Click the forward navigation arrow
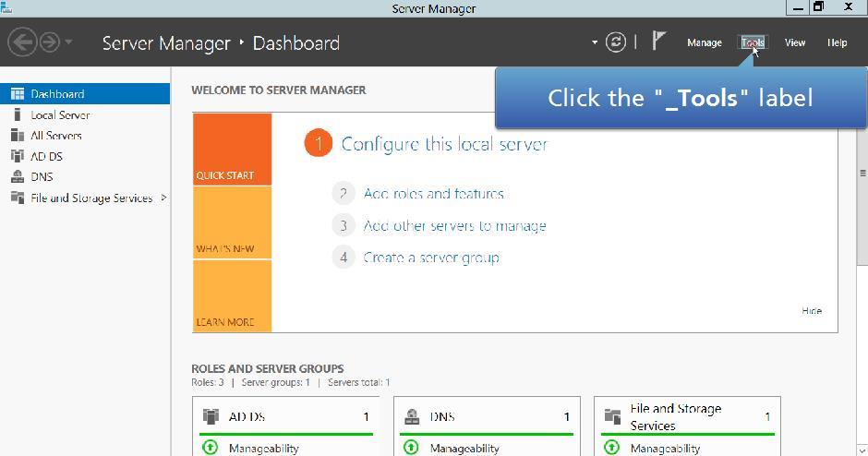Viewport: 868px width, 456px height. coord(49,42)
